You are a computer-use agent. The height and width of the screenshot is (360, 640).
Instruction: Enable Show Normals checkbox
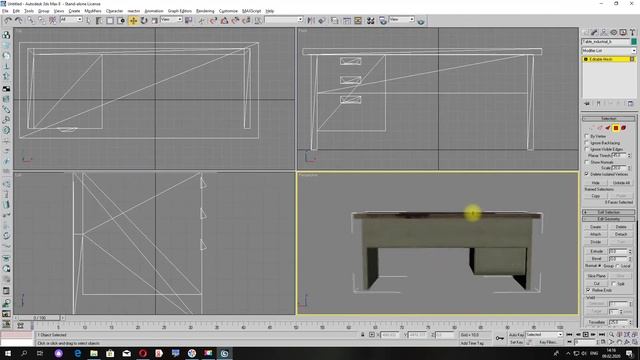[587, 162]
